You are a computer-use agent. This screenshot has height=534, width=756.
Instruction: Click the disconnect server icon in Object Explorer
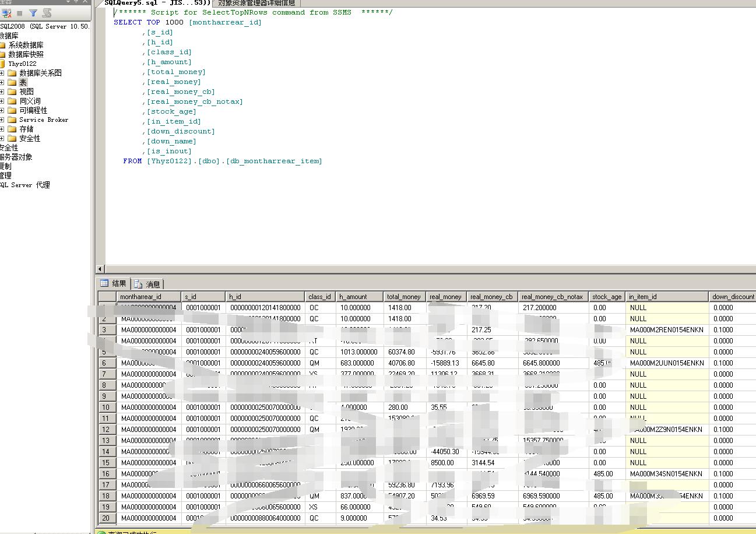(6, 12)
